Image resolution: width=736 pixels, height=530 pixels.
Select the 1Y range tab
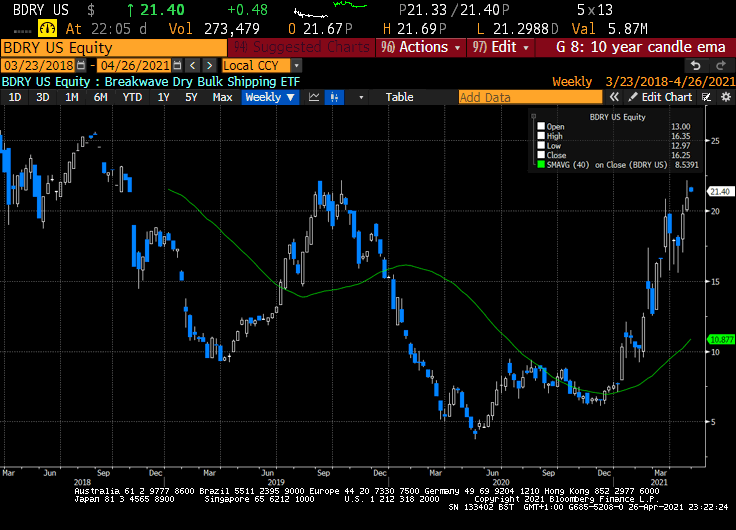tap(163, 97)
